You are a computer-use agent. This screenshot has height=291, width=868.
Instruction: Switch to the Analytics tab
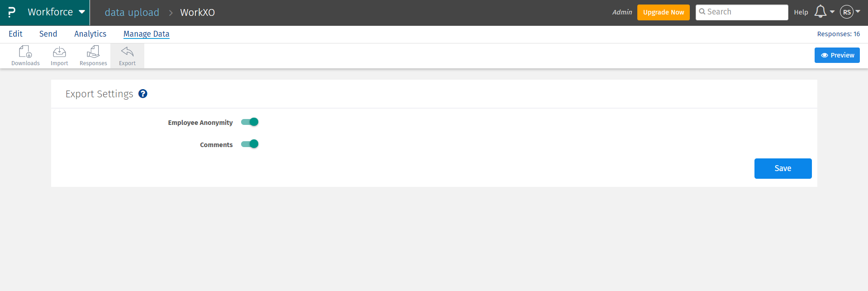pyautogui.click(x=90, y=34)
